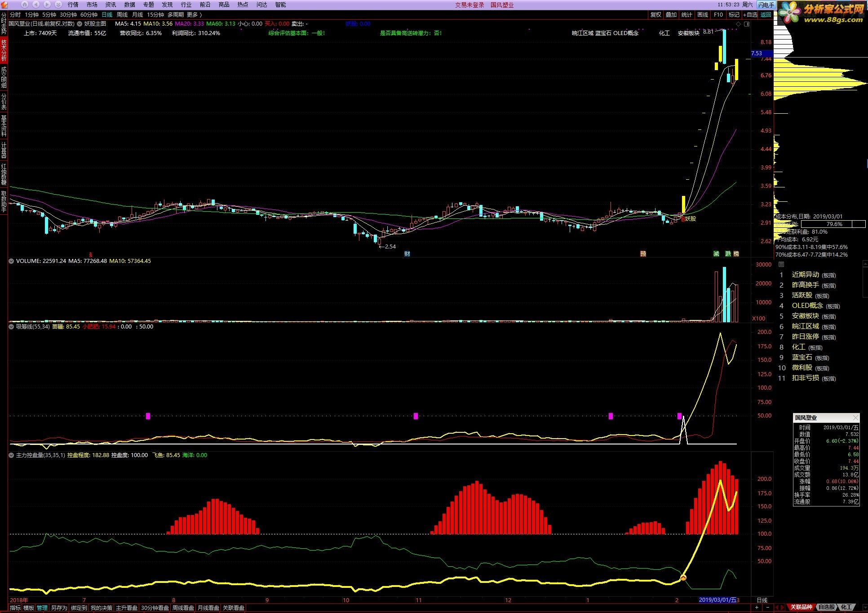Click the 复权 toolbar button
This screenshot has height=613, width=868.
tap(655, 15)
